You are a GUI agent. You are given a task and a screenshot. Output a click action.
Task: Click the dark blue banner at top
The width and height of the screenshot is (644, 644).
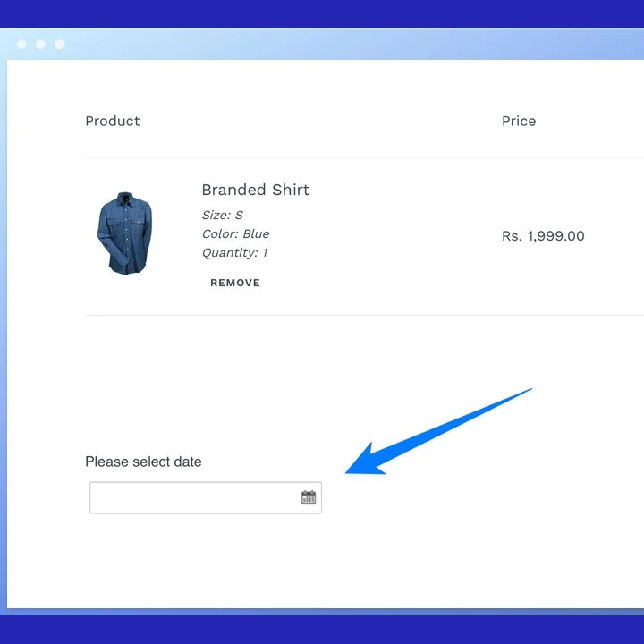pos(322,13)
